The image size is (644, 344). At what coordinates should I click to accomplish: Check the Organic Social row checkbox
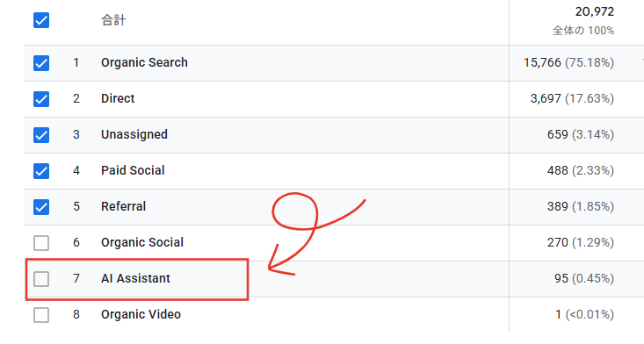(41, 243)
